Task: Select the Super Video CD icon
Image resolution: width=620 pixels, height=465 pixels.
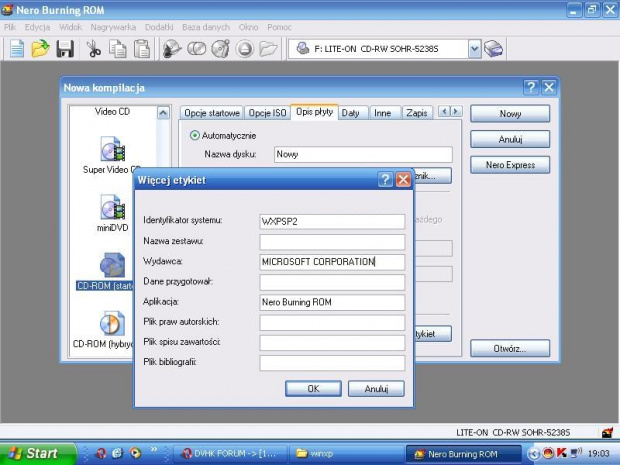Action: pyautogui.click(x=112, y=151)
